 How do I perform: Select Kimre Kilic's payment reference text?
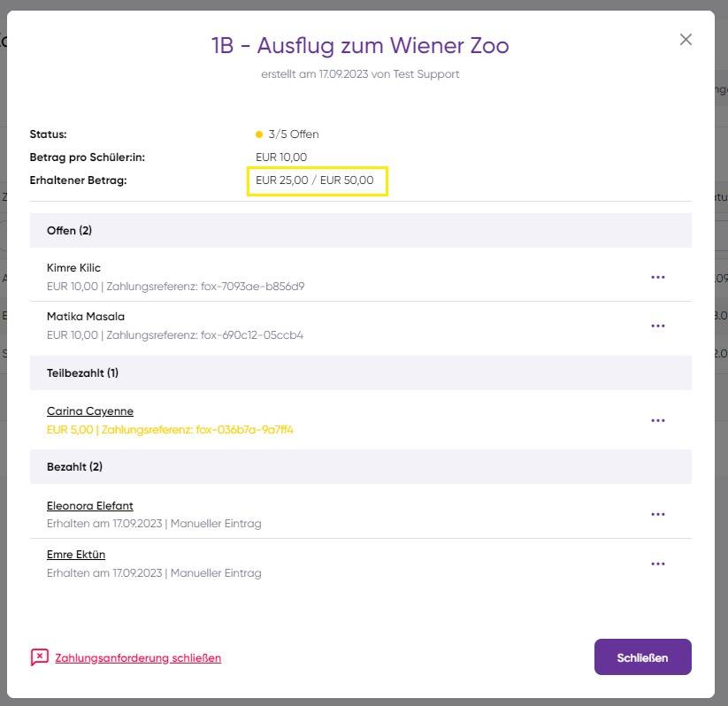click(212, 288)
